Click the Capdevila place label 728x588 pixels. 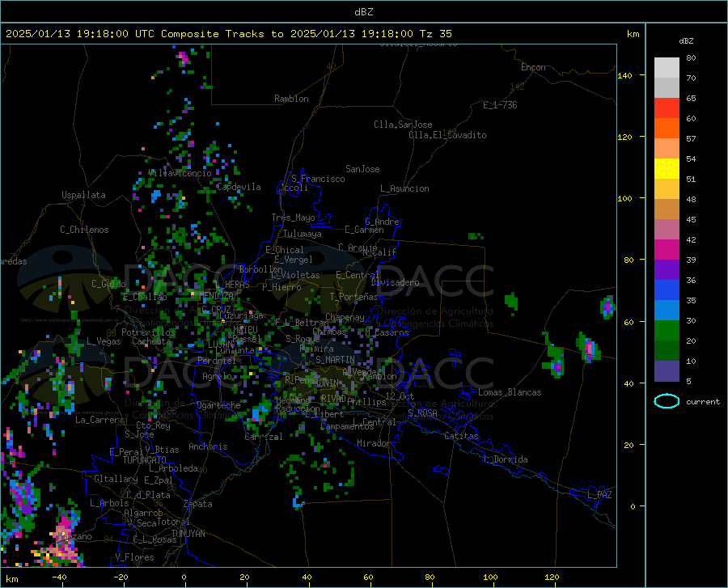[x=239, y=187]
